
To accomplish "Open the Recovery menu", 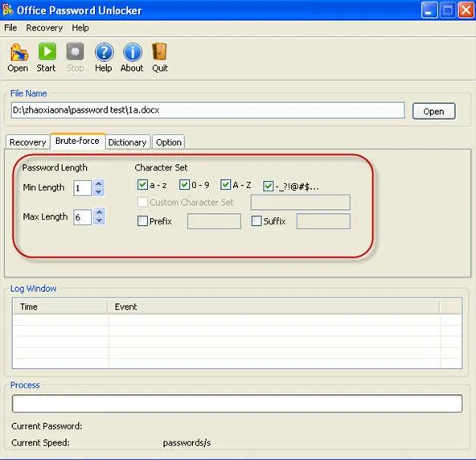I will (44, 27).
